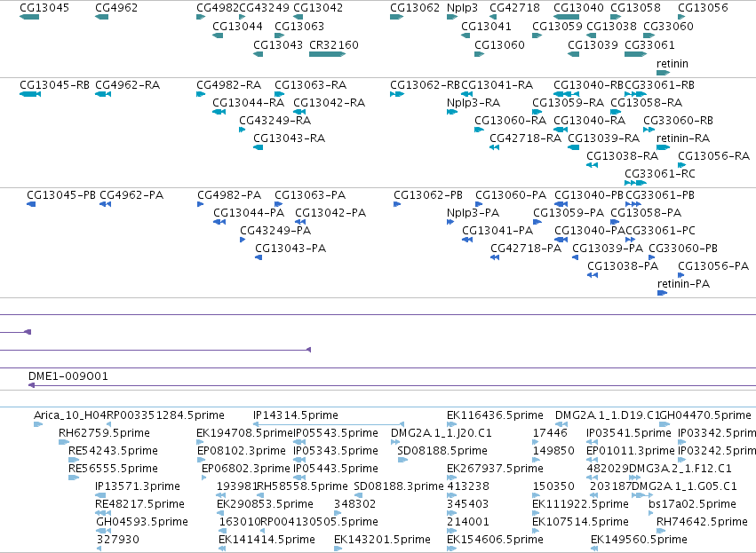Click EST 348302 label
Viewport: 756px width, 553px height.
point(354,504)
